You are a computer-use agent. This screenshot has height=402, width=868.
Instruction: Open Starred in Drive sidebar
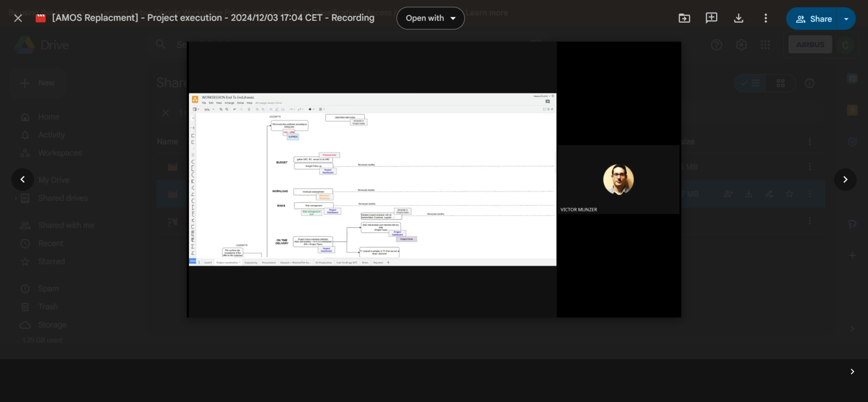coord(51,262)
